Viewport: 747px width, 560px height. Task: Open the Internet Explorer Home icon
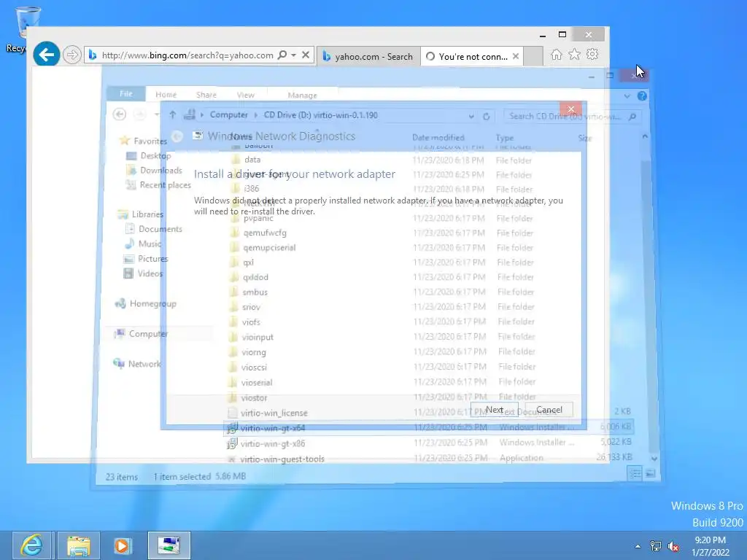[x=556, y=54]
